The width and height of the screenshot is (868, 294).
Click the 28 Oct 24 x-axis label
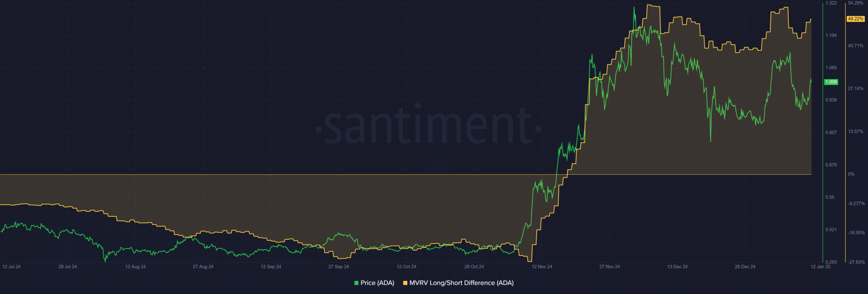pyautogui.click(x=474, y=267)
